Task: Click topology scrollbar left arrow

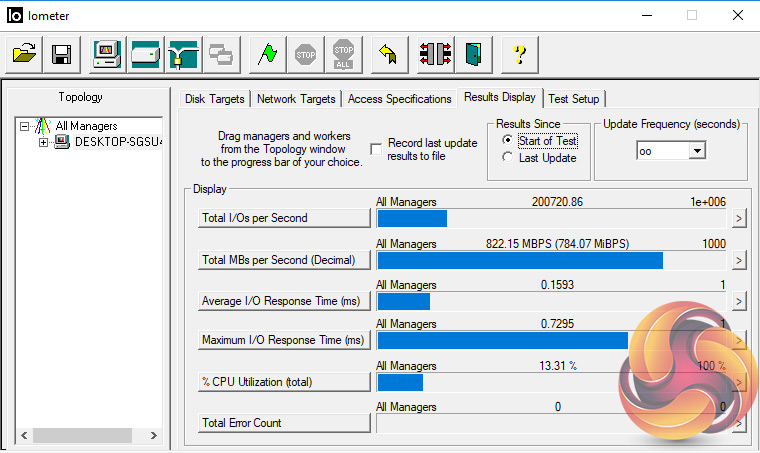Action: (24, 435)
